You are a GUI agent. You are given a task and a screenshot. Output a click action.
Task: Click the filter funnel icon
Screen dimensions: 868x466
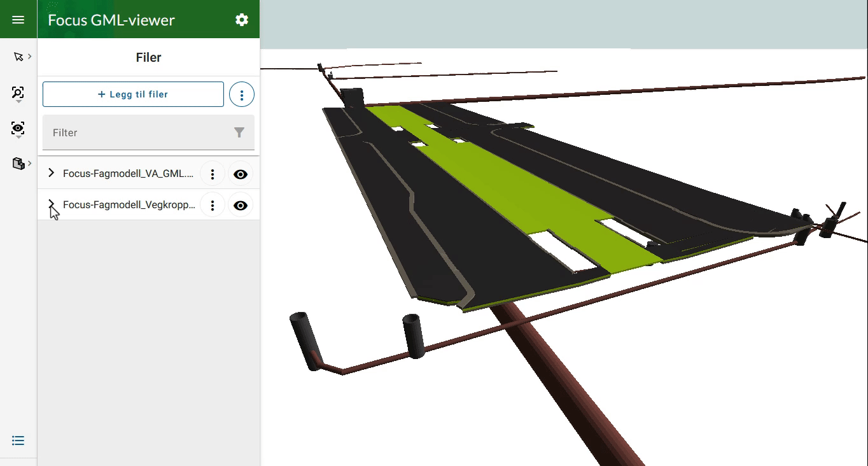coord(239,132)
